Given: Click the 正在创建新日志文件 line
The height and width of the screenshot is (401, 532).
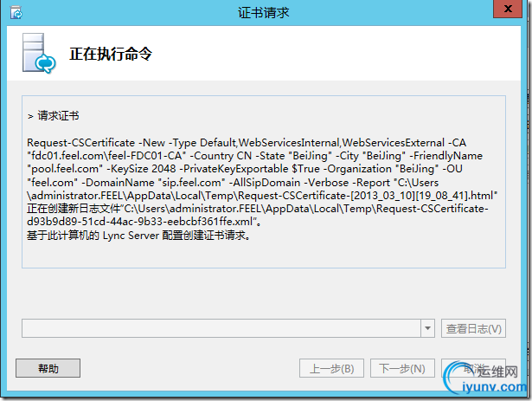Looking at the screenshot, I should pyautogui.click(x=258, y=209).
